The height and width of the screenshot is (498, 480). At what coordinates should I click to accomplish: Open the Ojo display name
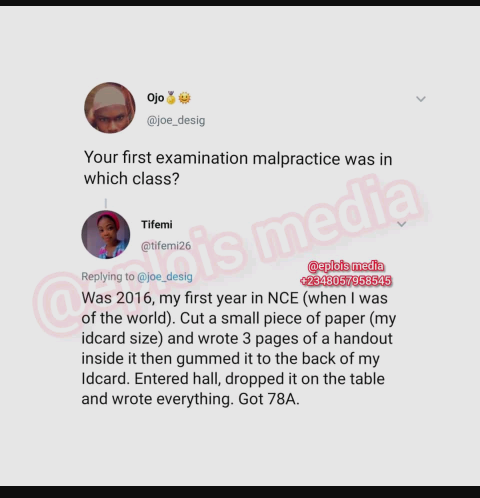point(156,98)
